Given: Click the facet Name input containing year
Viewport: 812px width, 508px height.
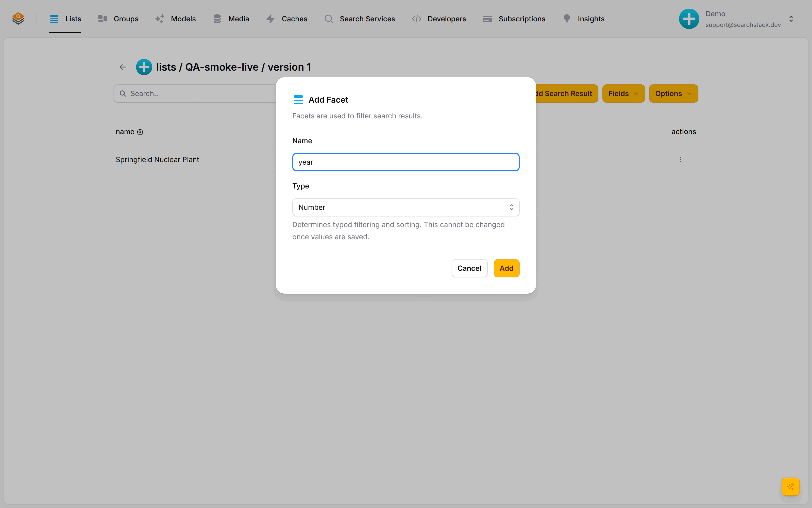Looking at the screenshot, I should tap(406, 162).
